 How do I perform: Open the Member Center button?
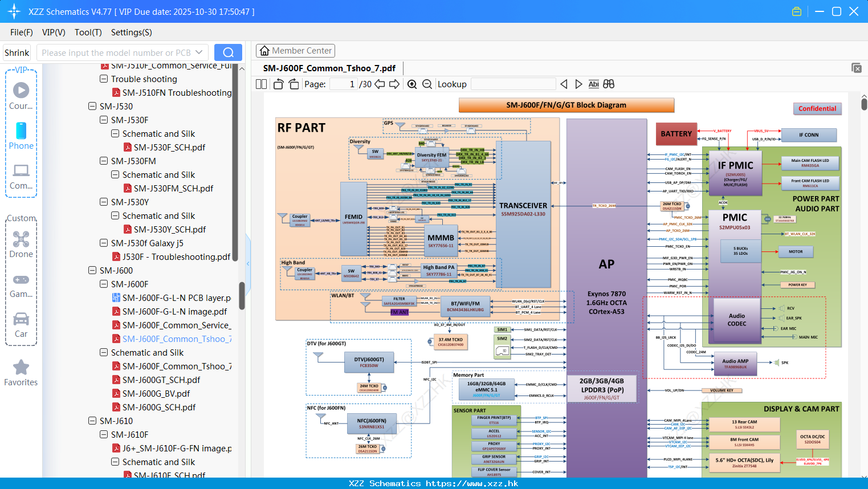[295, 51]
